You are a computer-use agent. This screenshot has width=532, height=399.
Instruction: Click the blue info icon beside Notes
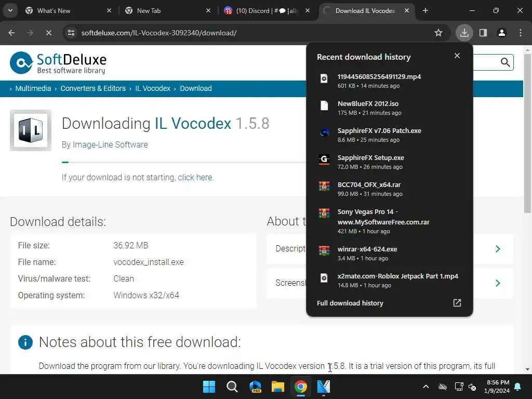tap(25, 342)
